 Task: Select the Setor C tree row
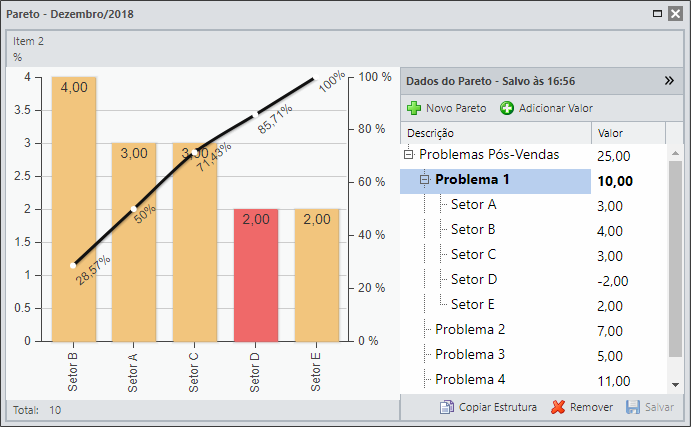click(x=533, y=255)
